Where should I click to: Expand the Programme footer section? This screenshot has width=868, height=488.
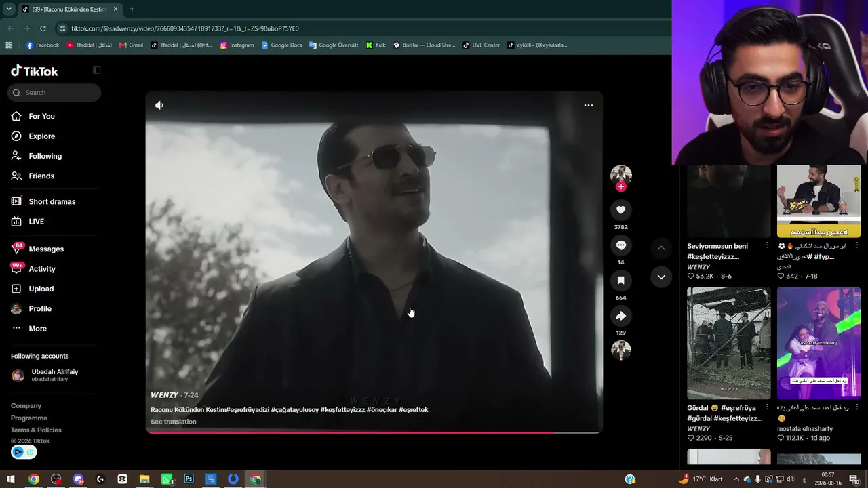[x=29, y=418]
